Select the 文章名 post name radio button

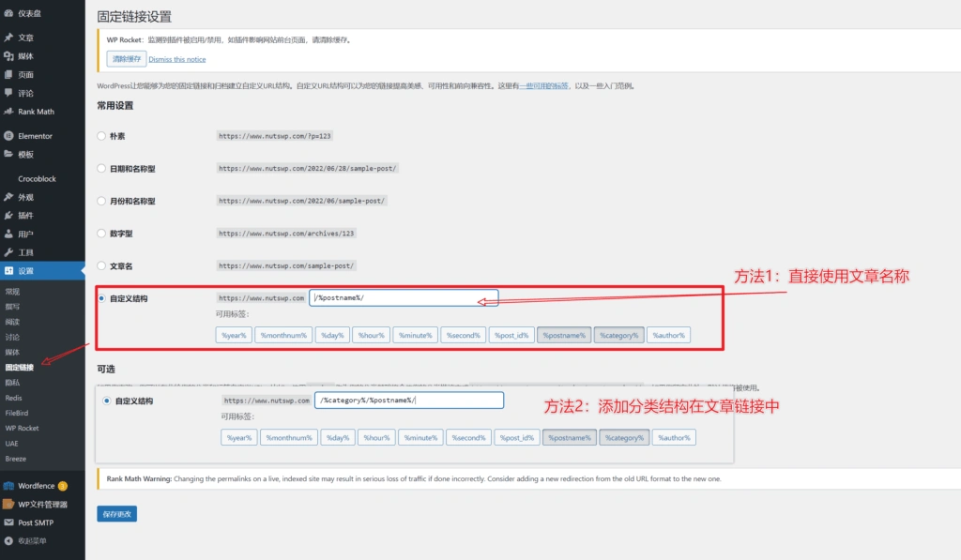[x=101, y=266]
